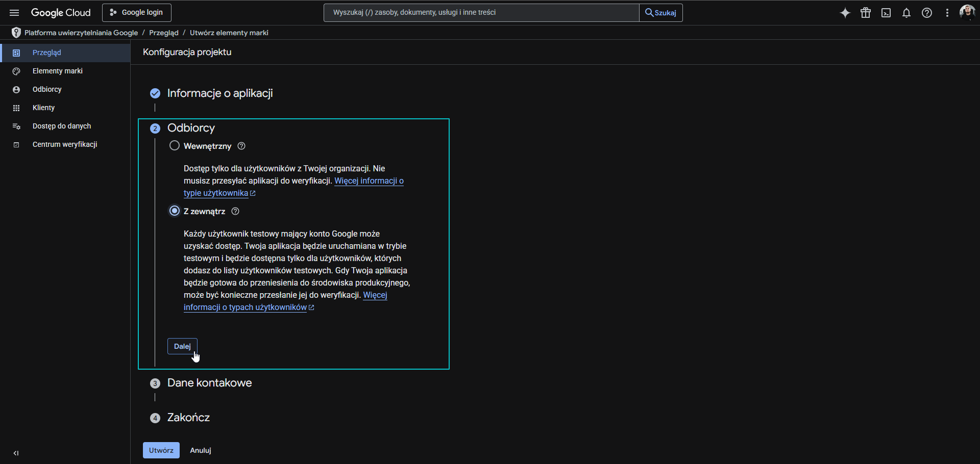Go to Centrum weryfikacji in sidebar
The width and height of the screenshot is (980, 464).
[65, 144]
